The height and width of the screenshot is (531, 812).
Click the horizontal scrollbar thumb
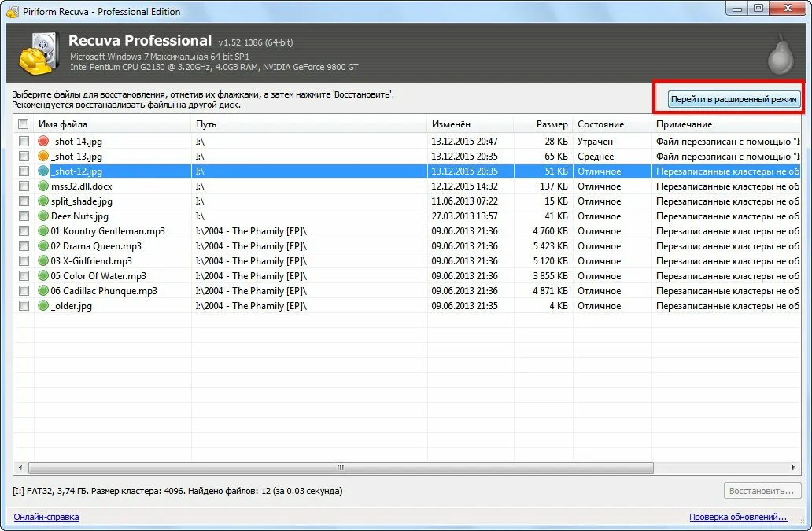(340, 467)
